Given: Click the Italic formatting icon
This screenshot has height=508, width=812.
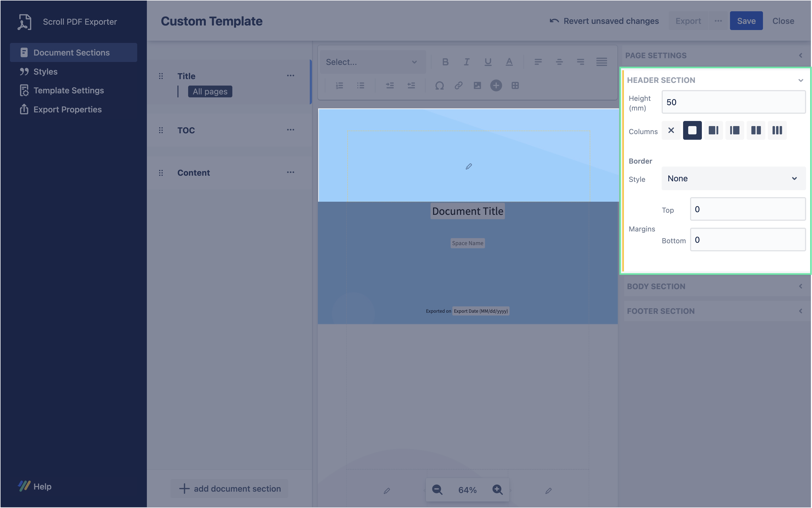Looking at the screenshot, I should point(466,62).
